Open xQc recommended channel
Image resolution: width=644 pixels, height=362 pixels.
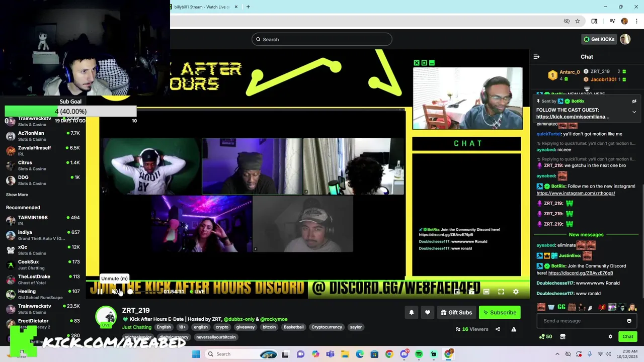pos(43,250)
